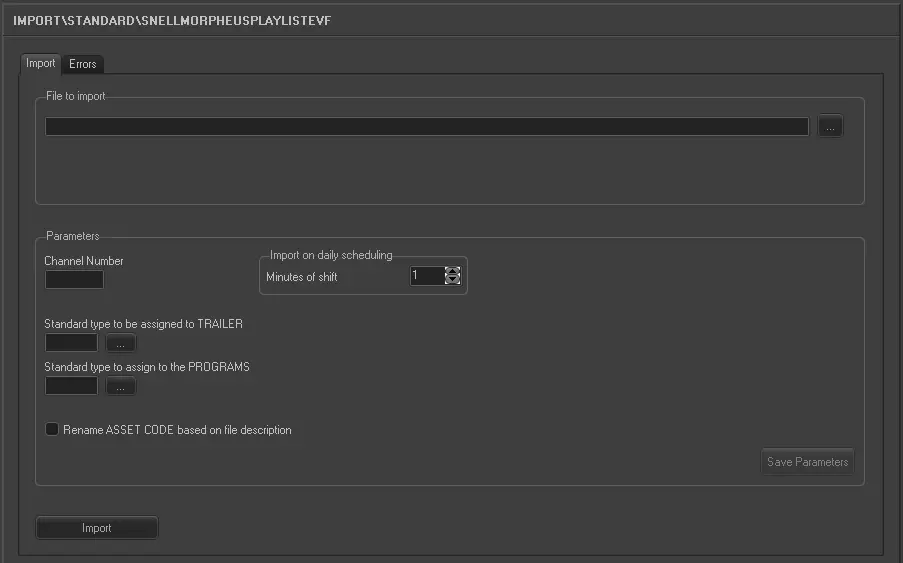The height and width of the screenshot is (563, 903).
Task: Browse standard types for TRAILER
Action: pyautogui.click(x=120, y=343)
